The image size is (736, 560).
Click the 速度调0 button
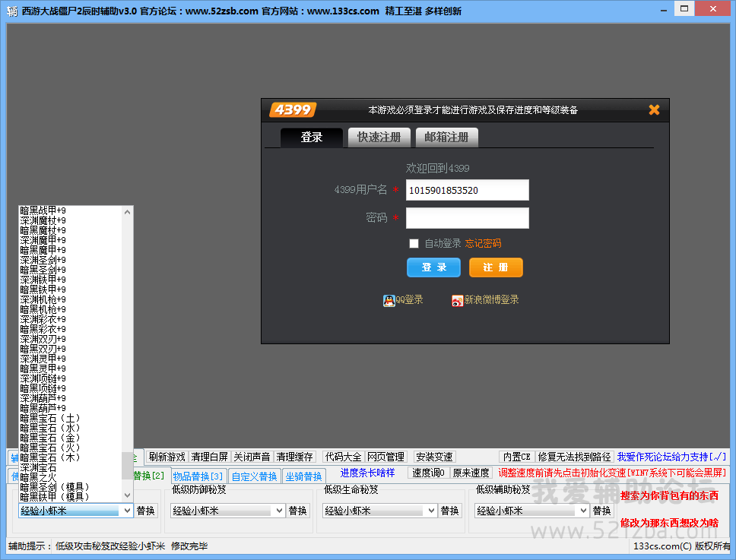429,473
